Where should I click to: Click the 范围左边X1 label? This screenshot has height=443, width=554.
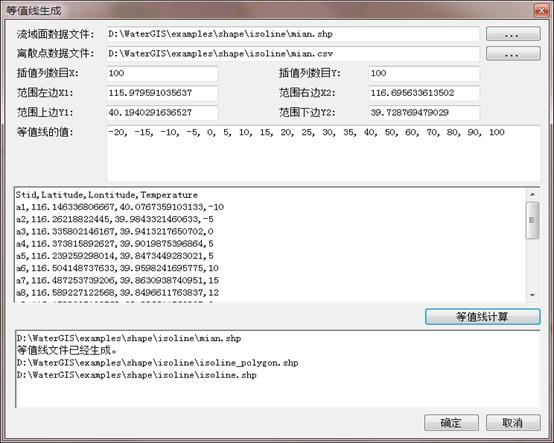click(x=45, y=93)
